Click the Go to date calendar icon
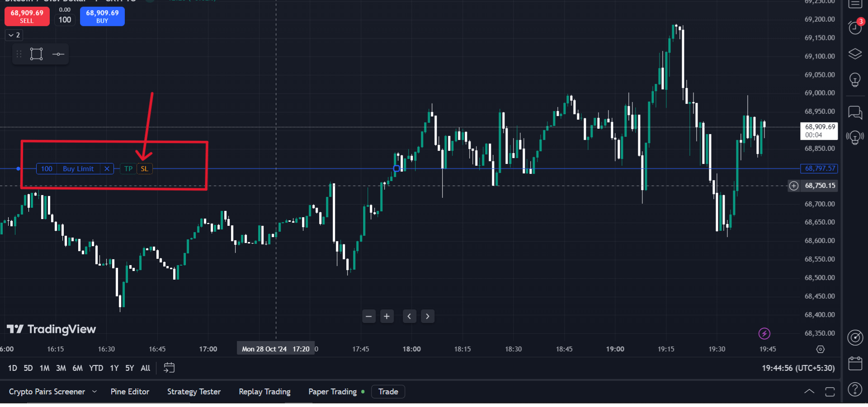 coord(169,368)
